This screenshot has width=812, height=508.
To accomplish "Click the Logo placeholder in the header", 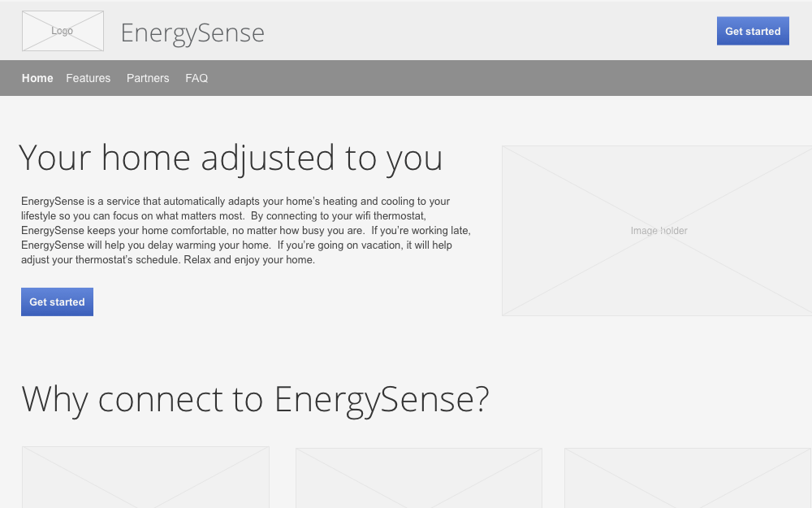I will click(x=63, y=31).
